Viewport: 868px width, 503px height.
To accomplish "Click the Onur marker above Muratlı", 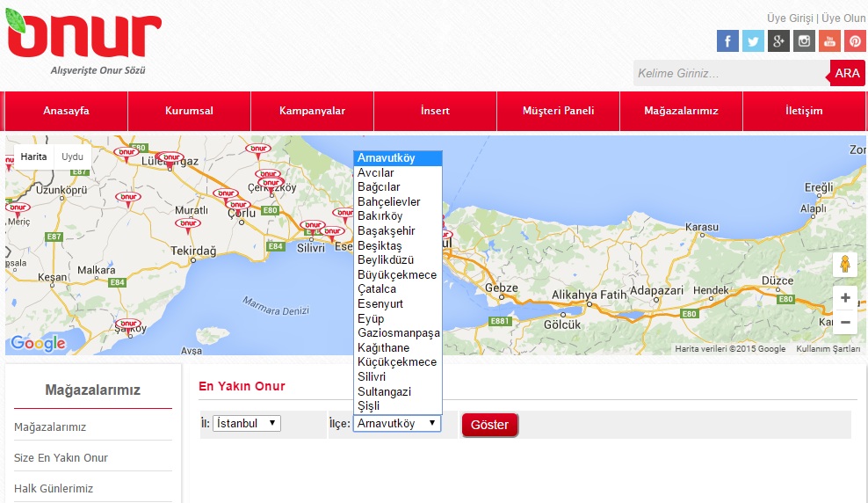I will [x=188, y=225].
